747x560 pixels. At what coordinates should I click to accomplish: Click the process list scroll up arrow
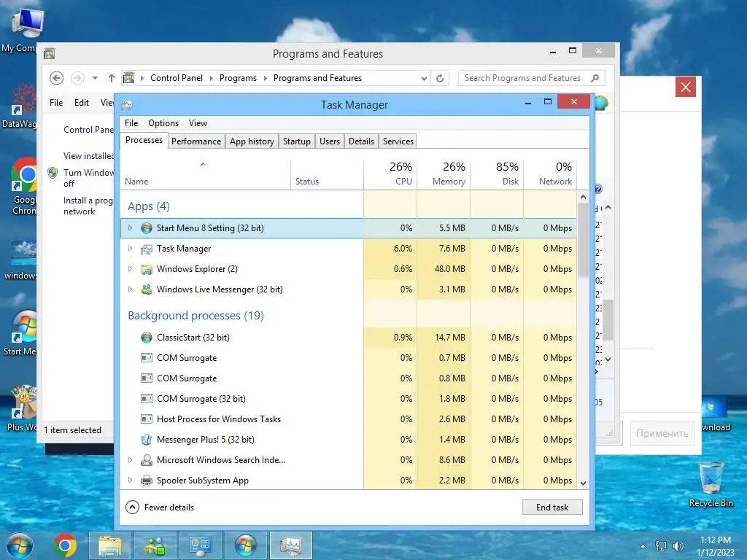click(x=583, y=197)
